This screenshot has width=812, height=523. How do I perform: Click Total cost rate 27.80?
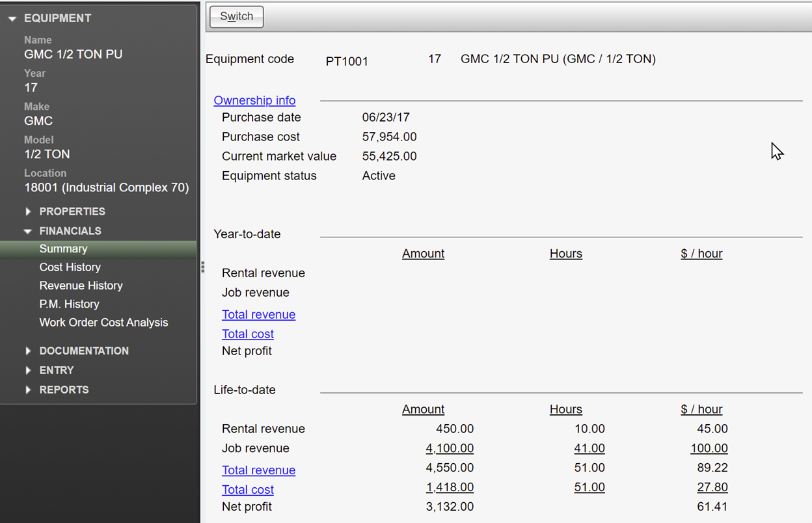pos(712,487)
